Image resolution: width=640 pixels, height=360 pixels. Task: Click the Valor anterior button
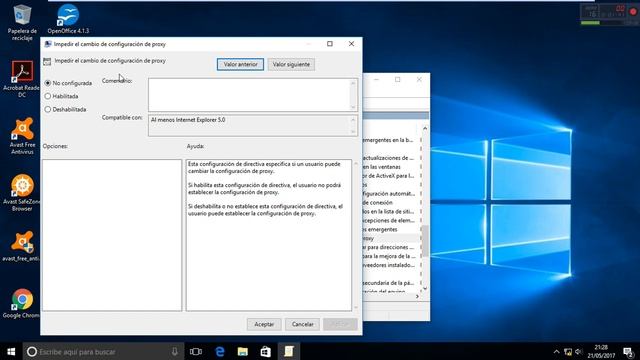(x=240, y=64)
